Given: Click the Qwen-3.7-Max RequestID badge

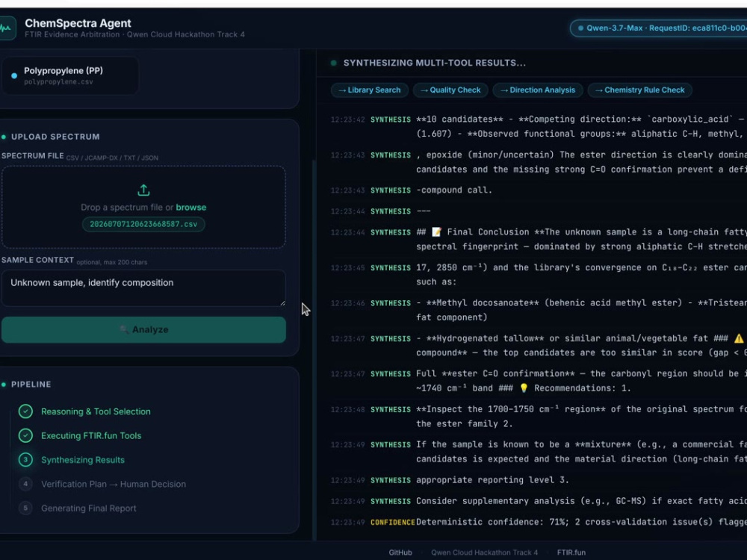Looking at the screenshot, I should click(658, 28).
